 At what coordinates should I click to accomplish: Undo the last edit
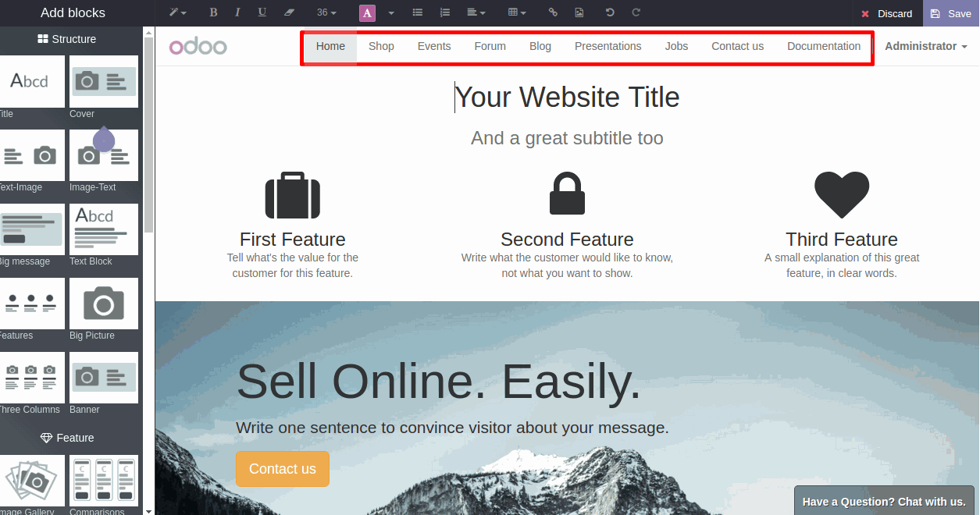610,12
